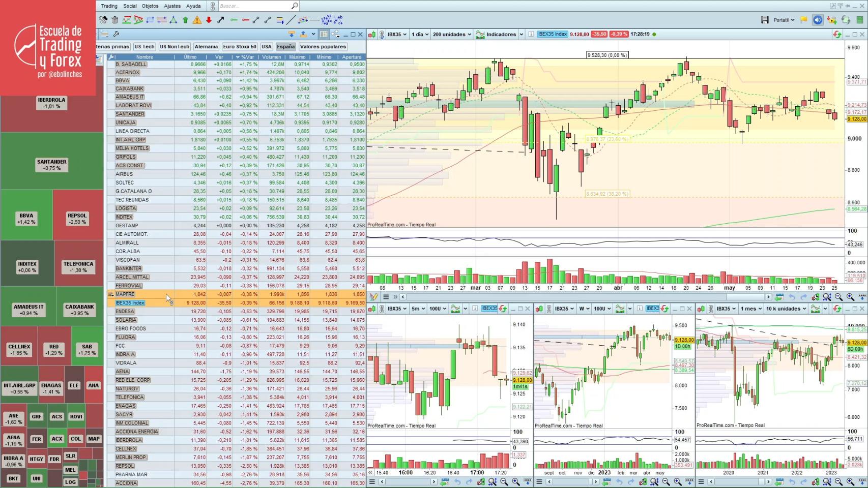
Task: Select the red down arrow marker tool
Action: click(x=209, y=20)
